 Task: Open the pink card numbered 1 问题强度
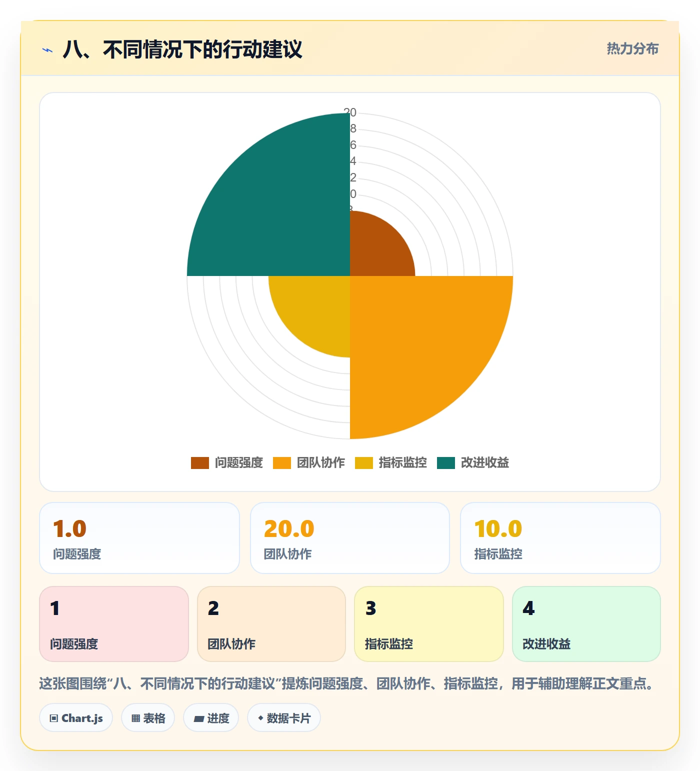pos(114,624)
